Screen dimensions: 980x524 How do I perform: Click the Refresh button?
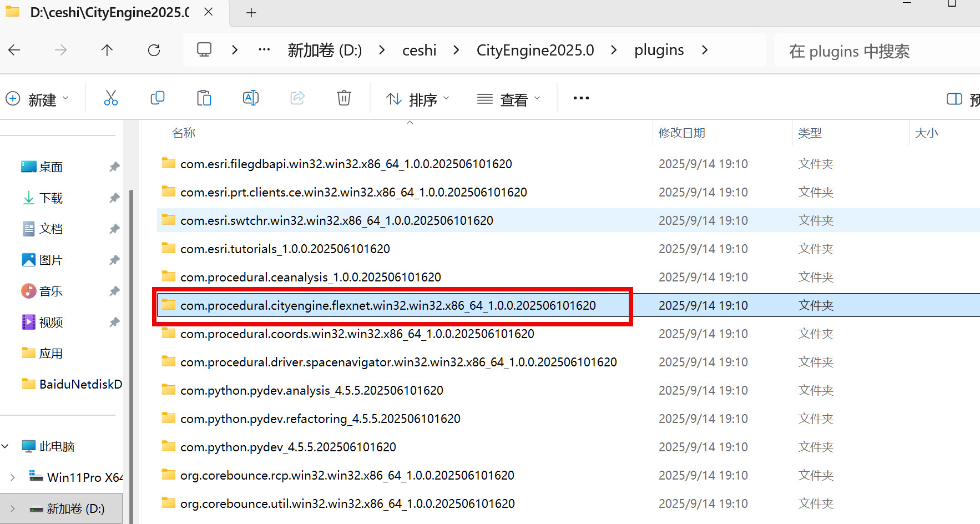[x=154, y=51]
